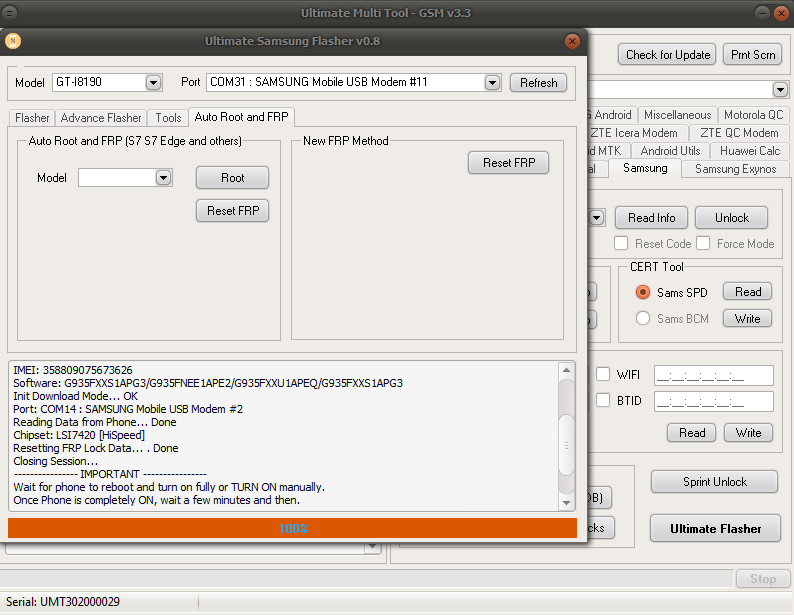Click the log scrollbar up arrow
794x615 pixels.
[566, 371]
